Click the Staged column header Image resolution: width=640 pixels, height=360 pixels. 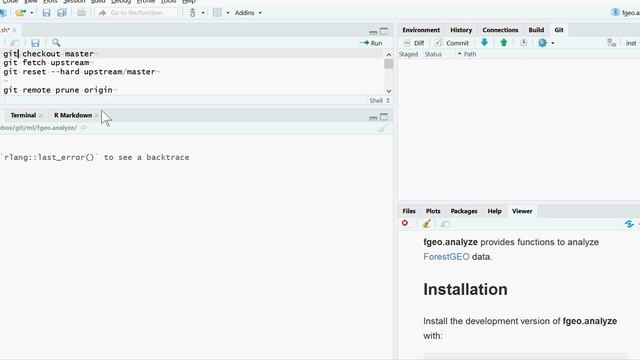[408, 54]
